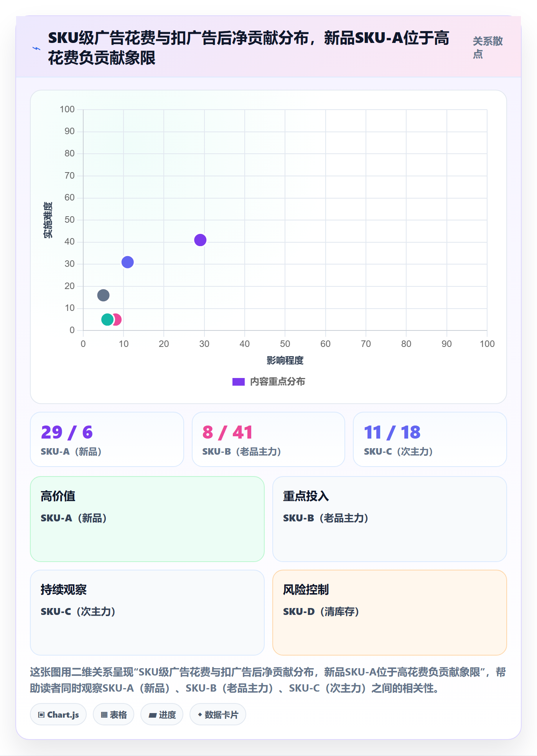Click the lightning bolt icon beside the title
Viewport: 537px width, 756px height.
click(x=36, y=48)
